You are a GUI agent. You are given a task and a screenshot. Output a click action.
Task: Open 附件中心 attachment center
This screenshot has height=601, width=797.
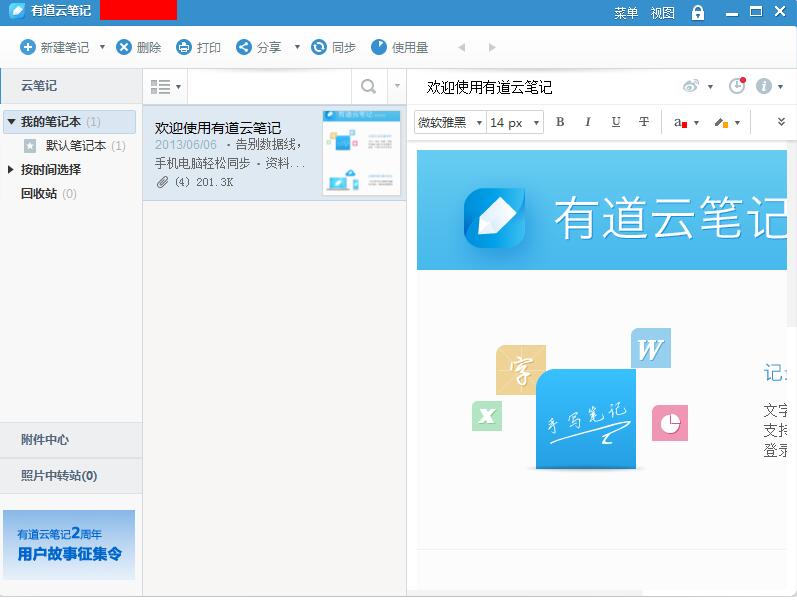pyautogui.click(x=45, y=440)
